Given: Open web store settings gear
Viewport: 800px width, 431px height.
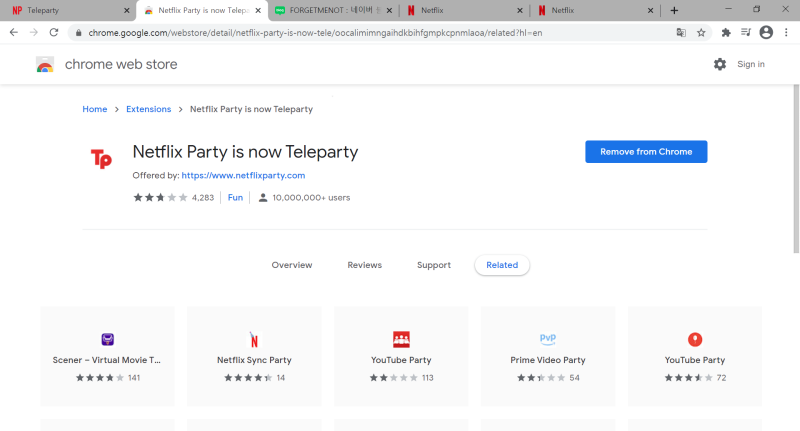Looking at the screenshot, I should coord(719,64).
